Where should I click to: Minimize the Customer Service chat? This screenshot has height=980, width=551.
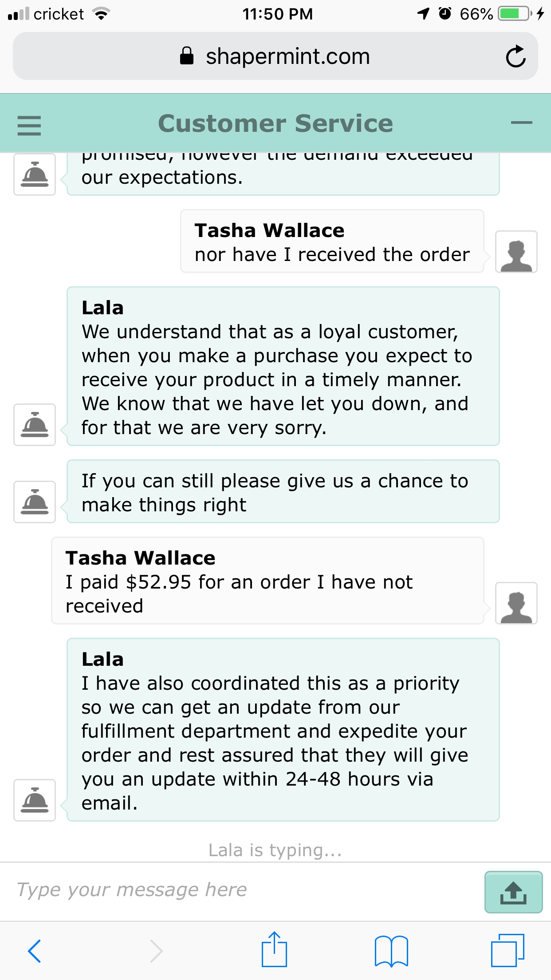click(521, 123)
